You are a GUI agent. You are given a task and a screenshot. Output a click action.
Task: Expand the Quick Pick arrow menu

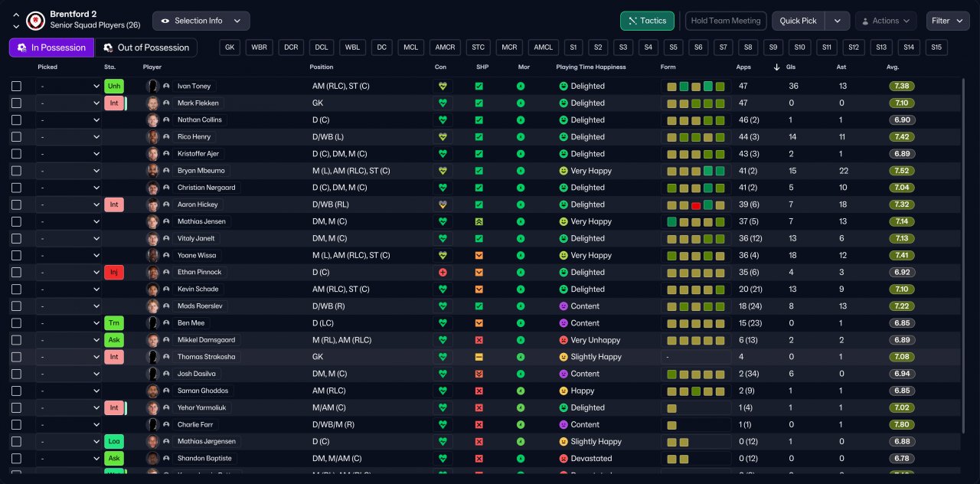(838, 21)
